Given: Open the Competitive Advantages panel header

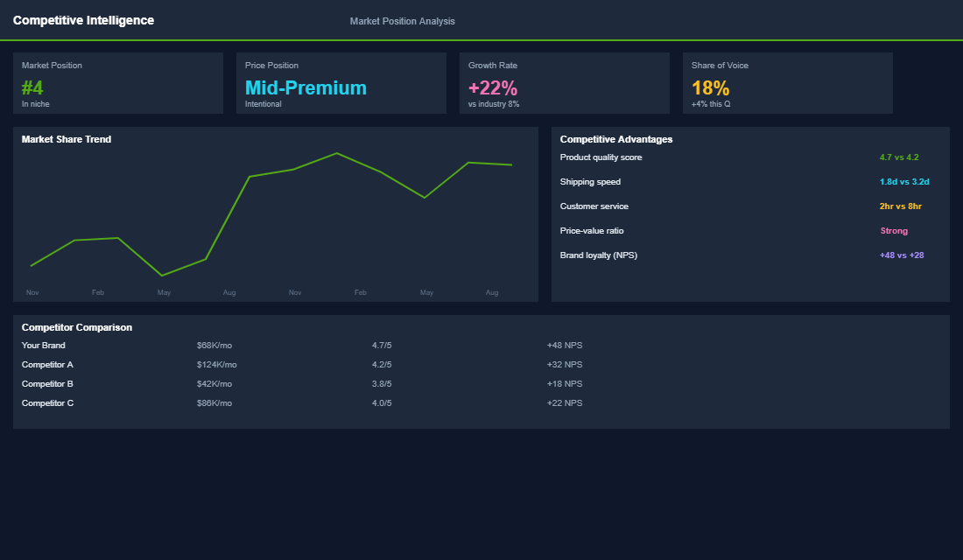Looking at the screenshot, I should coord(616,139).
